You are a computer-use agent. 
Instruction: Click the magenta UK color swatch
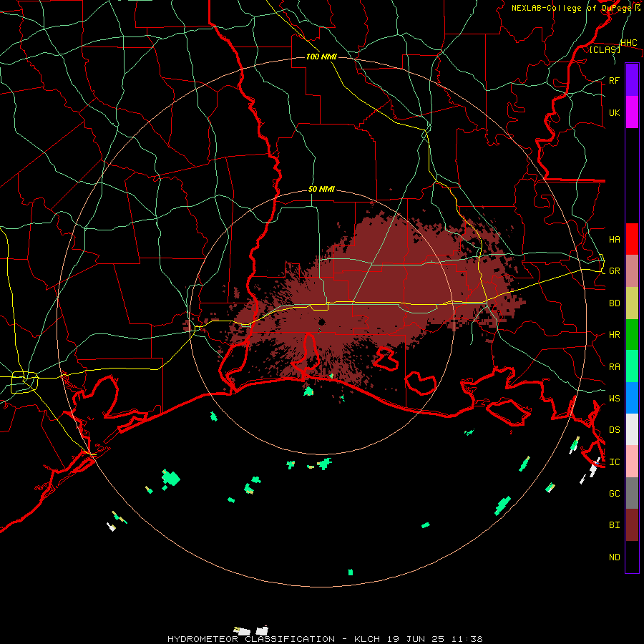pos(632,112)
